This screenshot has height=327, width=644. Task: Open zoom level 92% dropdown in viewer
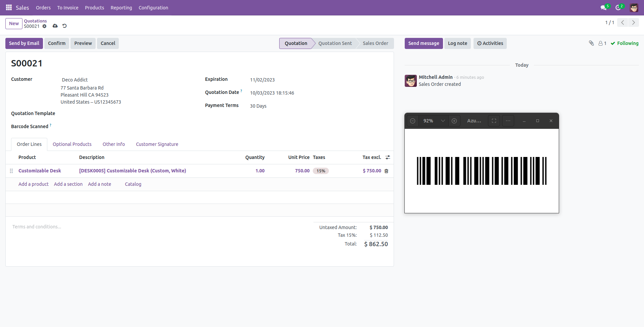pyautogui.click(x=434, y=121)
